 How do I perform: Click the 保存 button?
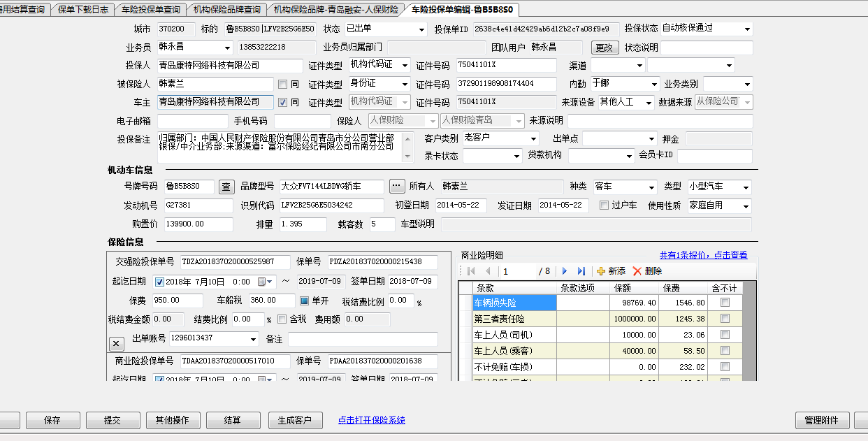pyautogui.click(x=52, y=421)
